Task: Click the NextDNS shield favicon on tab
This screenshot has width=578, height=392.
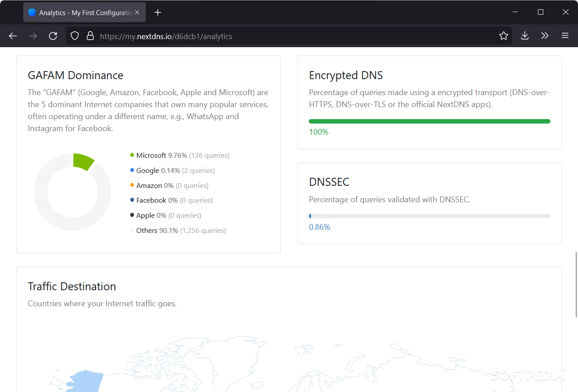Action: 32,13
